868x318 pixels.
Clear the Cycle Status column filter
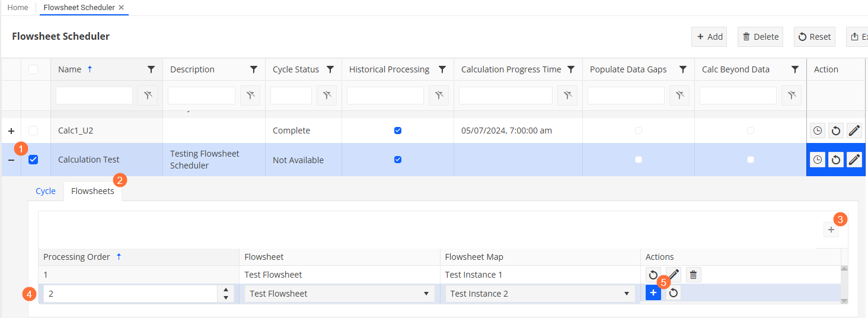click(327, 96)
